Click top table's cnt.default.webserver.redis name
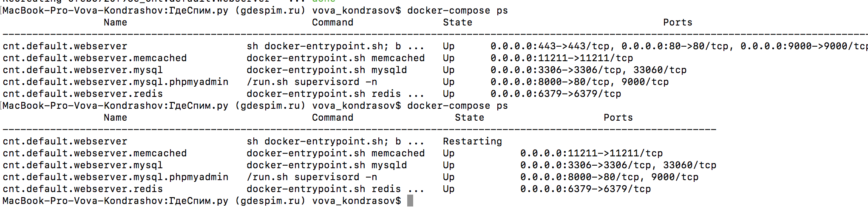The height and width of the screenshot is (215, 868). click(83, 93)
